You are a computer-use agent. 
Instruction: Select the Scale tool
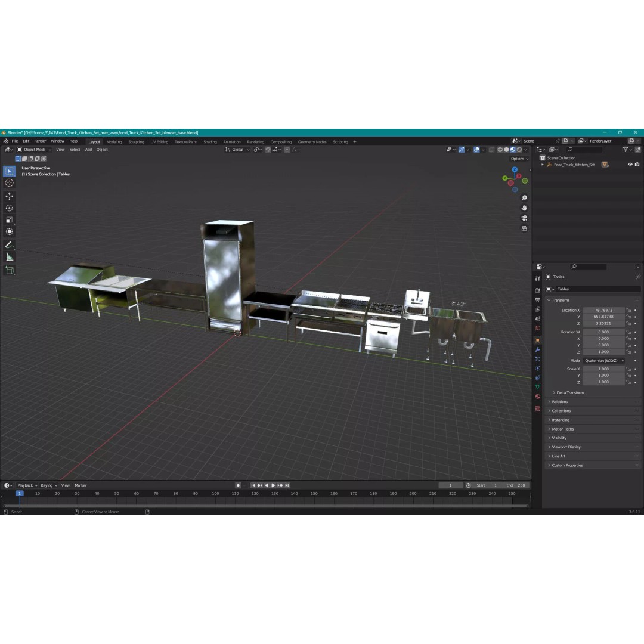click(9, 219)
